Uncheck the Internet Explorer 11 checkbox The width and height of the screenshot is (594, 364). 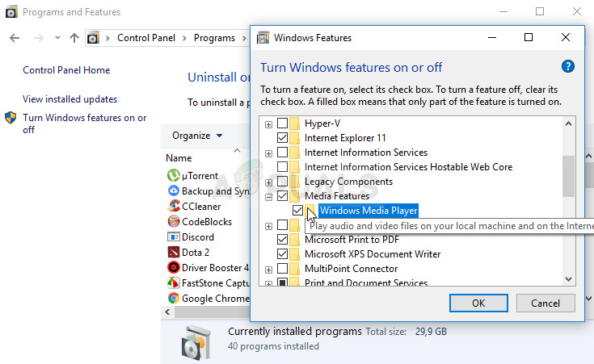pyautogui.click(x=283, y=138)
